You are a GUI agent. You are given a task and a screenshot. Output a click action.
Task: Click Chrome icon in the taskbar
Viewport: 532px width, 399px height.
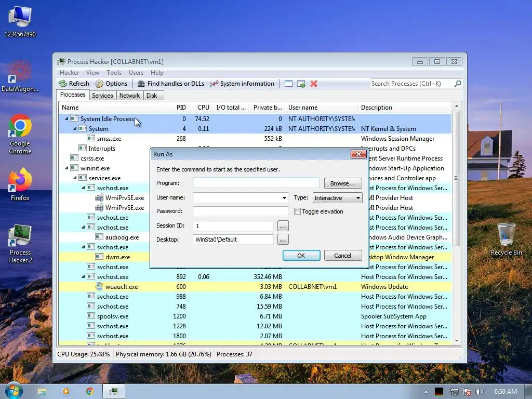(89, 392)
